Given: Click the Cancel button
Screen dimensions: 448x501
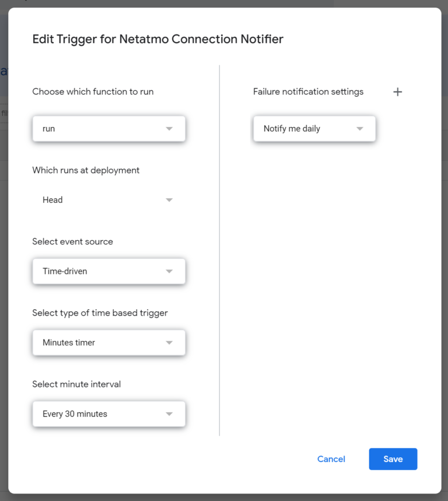Looking at the screenshot, I should point(331,459).
